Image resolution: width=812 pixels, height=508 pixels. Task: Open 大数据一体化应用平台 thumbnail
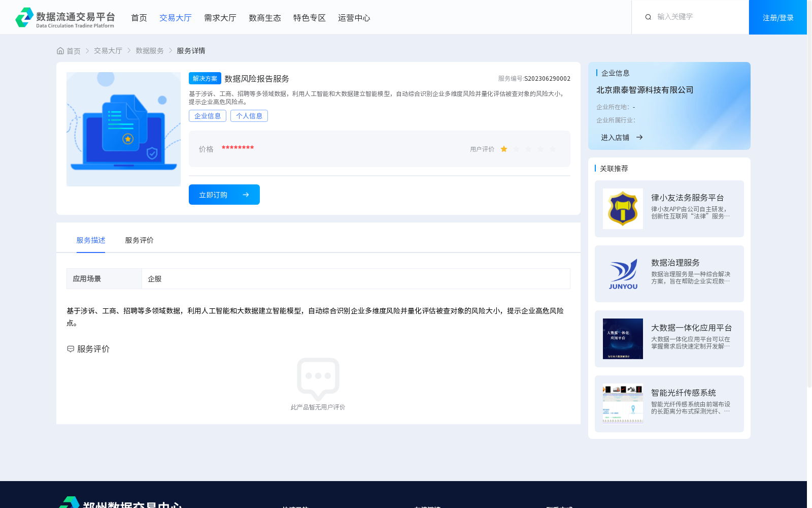623,339
